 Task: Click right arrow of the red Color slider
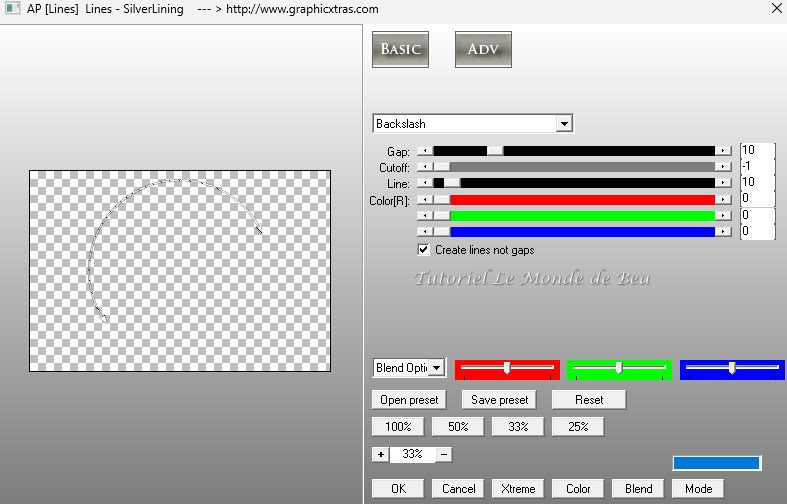click(723, 200)
